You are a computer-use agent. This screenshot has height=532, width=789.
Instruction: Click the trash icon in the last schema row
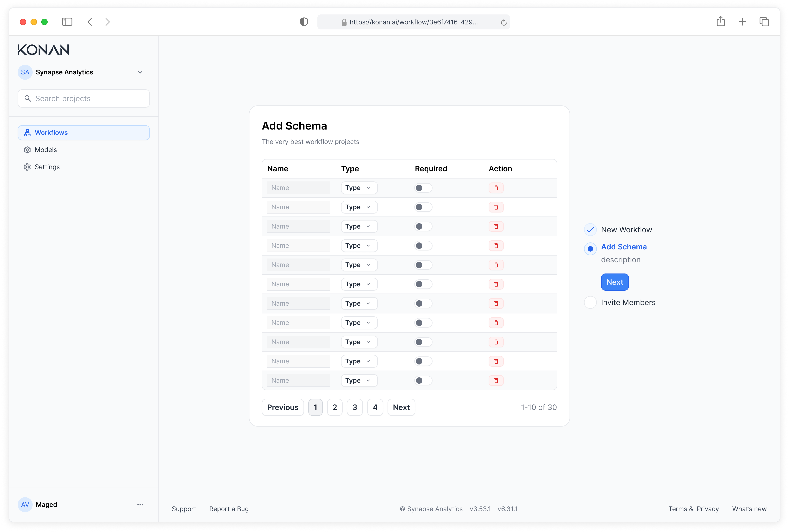click(x=496, y=381)
